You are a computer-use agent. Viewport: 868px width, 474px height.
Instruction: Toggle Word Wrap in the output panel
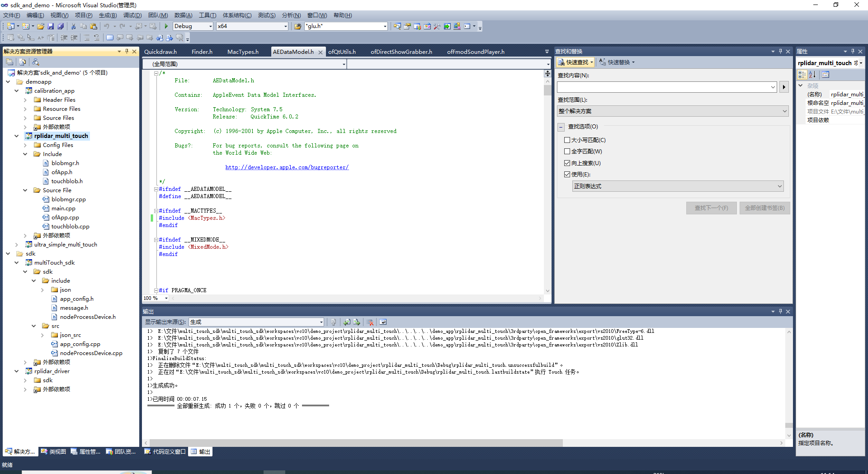pos(383,322)
